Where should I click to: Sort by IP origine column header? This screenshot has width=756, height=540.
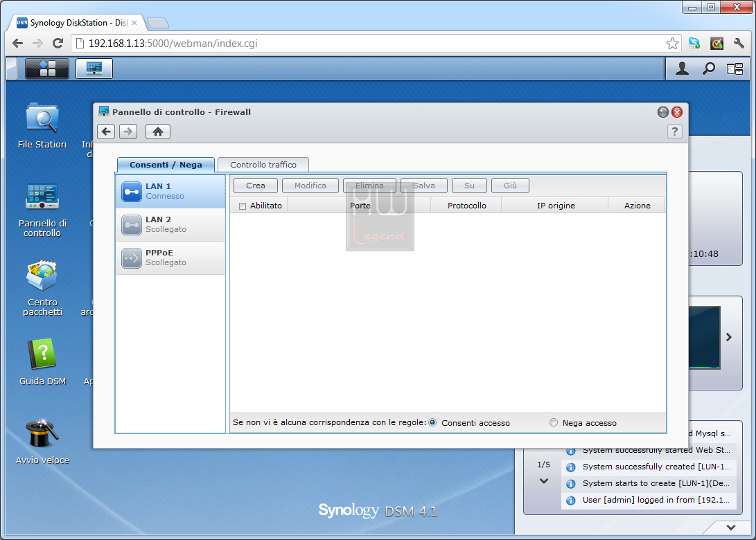coord(556,206)
